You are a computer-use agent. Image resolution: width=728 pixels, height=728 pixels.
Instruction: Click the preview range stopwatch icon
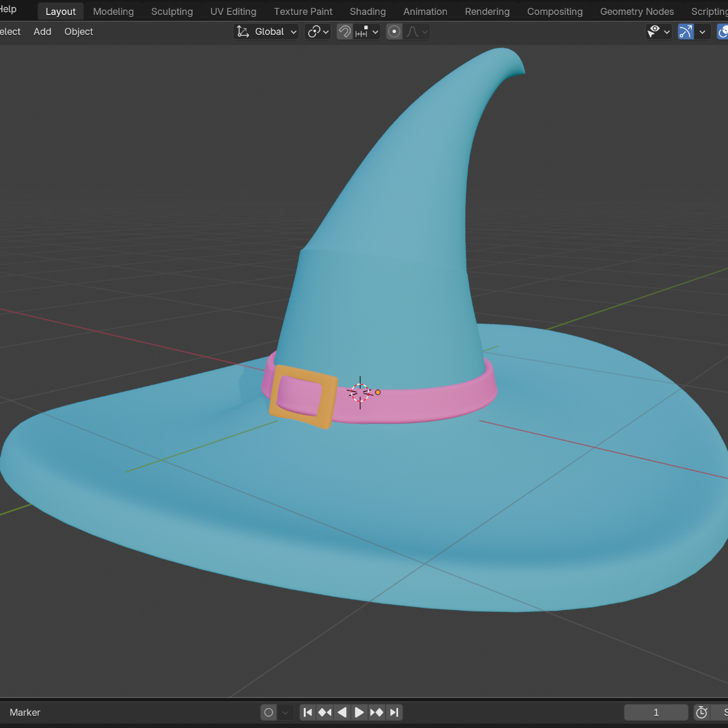(x=702, y=712)
